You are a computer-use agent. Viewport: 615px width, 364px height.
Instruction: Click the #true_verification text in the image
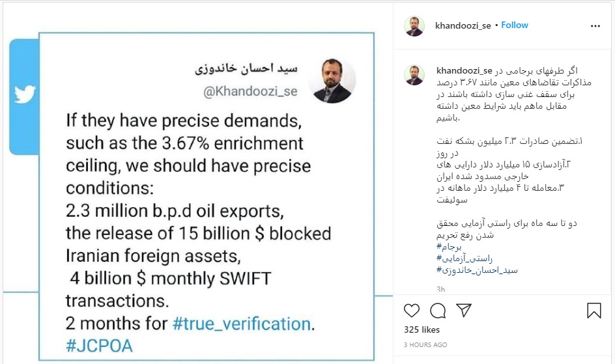coord(242,324)
